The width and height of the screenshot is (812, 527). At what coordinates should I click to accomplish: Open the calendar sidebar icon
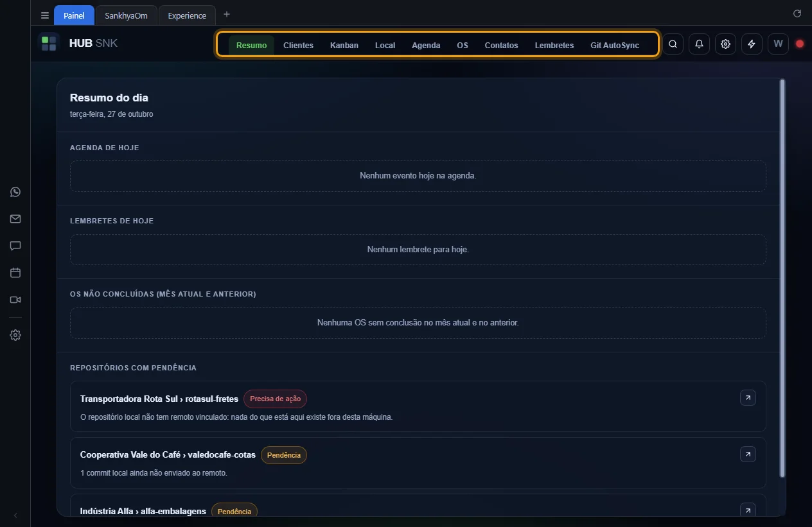click(15, 273)
